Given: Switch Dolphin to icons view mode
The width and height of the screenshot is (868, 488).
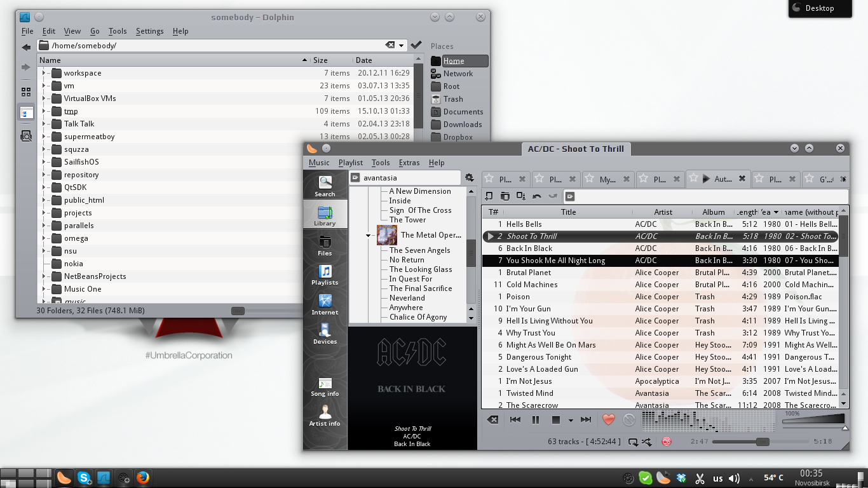Looking at the screenshot, I should coord(26,92).
